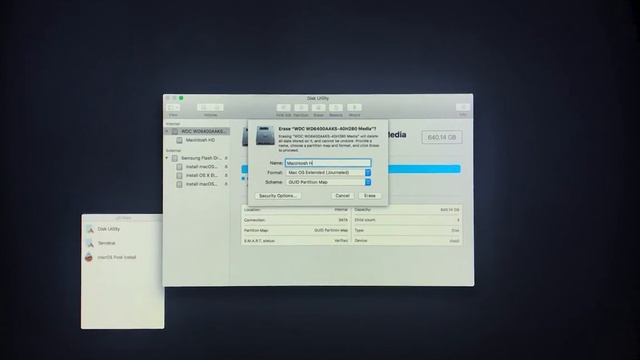Select Install macOS row directly under Samsung Flash Drive
The height and width of the screenshot is (360, 640).
click(x=197, y=167)
